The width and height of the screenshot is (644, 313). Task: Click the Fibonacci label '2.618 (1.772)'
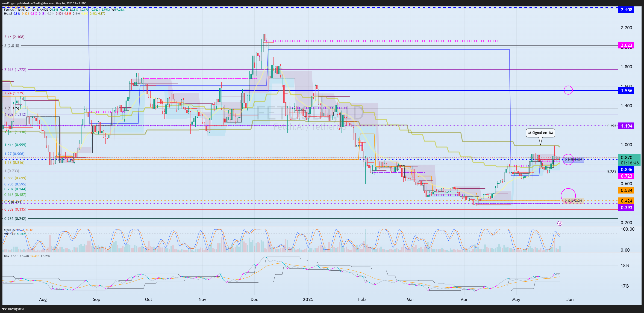click(x=15, y=70)
